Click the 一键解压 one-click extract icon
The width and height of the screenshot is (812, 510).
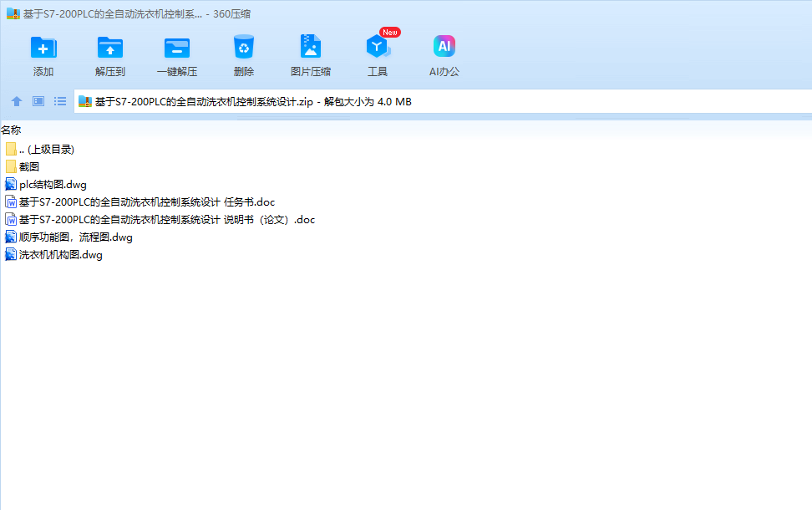176,48
